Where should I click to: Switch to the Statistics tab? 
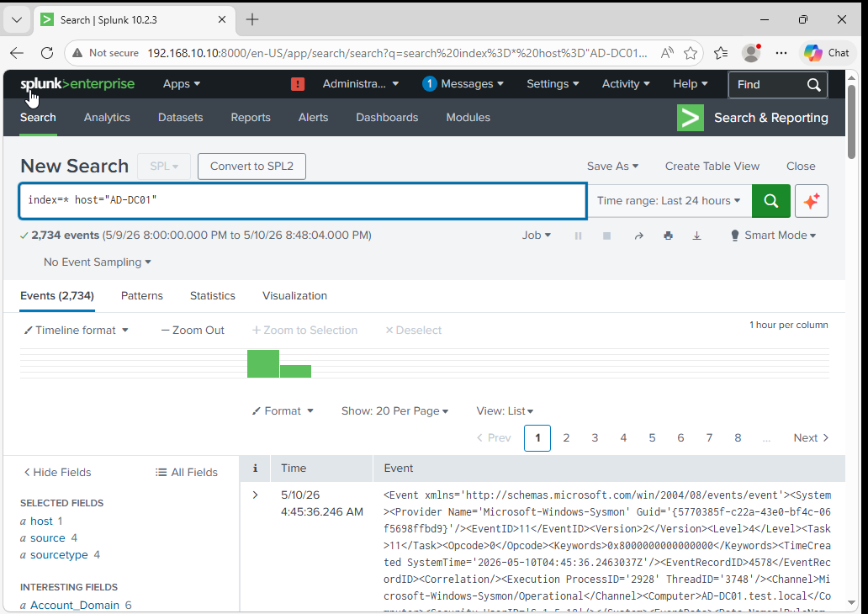(213, 296)
